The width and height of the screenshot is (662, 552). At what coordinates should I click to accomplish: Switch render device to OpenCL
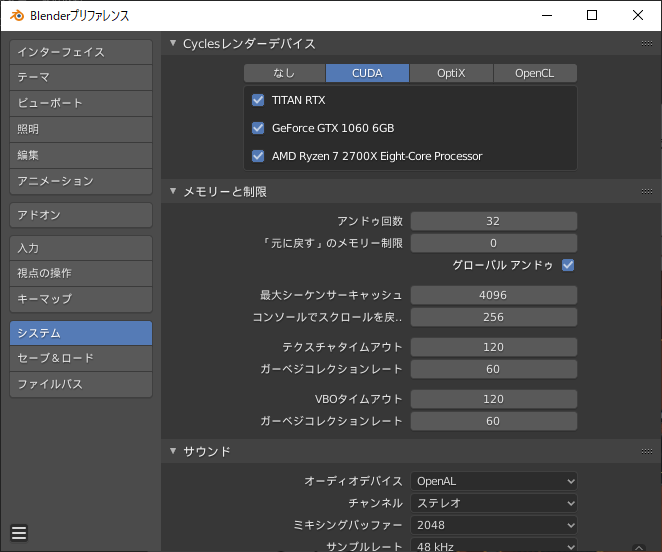click(x=535, y=73)
